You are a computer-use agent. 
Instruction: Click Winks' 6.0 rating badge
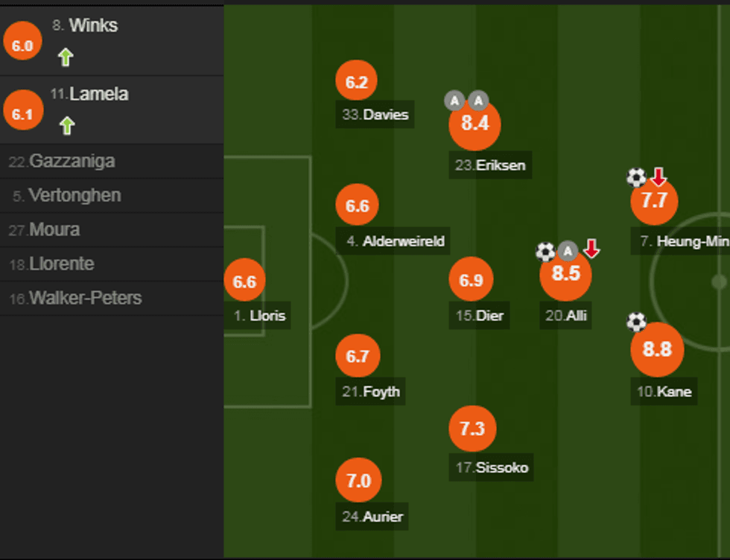(x=22, y=45)
